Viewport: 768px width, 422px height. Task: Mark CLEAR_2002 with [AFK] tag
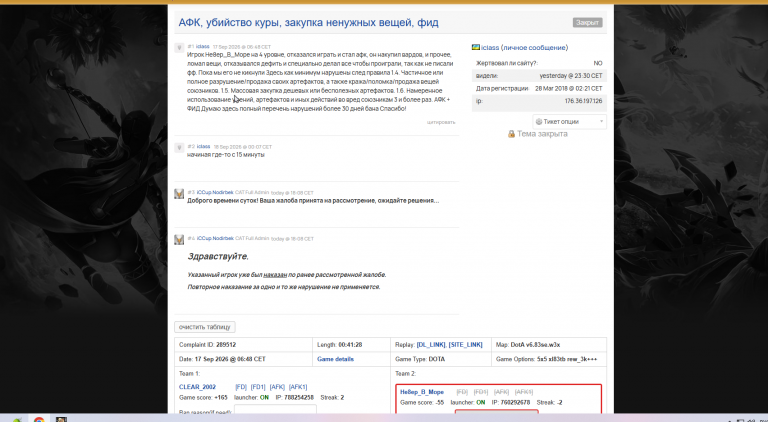pyautogui.click(x=277, y=387)
